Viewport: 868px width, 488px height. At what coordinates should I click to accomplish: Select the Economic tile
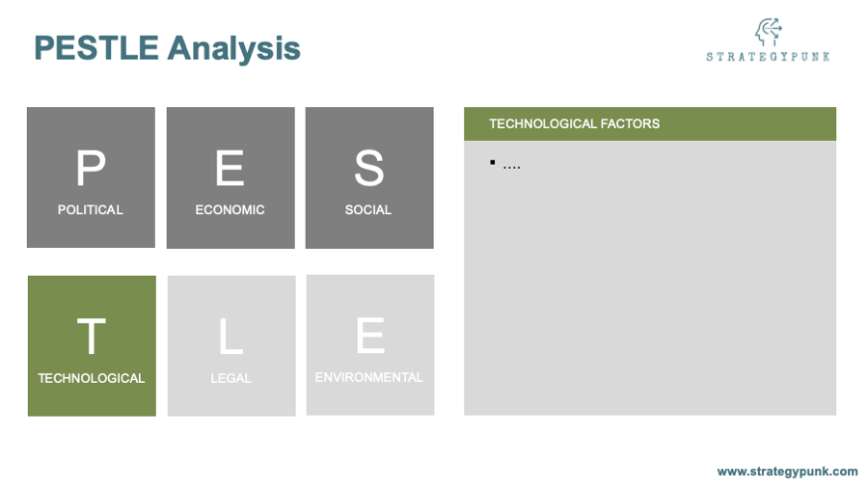[231, 177]
